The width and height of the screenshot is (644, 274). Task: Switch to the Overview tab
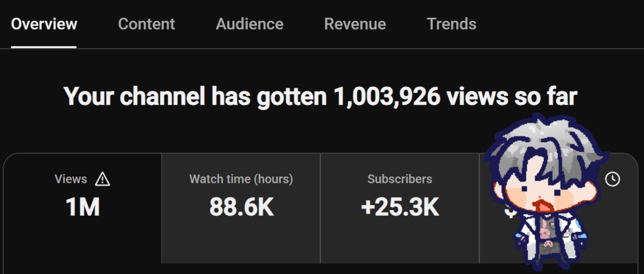44,24
